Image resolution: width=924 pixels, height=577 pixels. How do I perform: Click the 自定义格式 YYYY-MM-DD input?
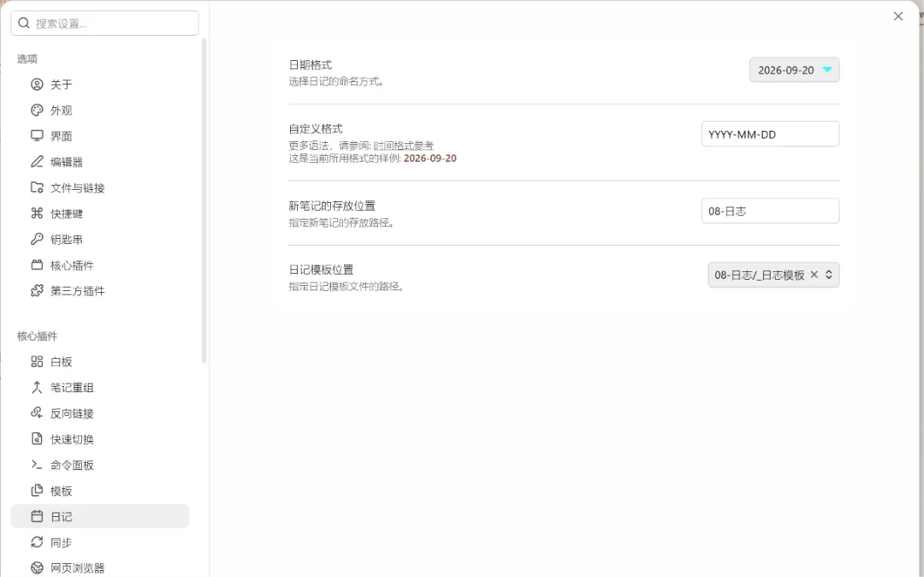coord(770,134)
